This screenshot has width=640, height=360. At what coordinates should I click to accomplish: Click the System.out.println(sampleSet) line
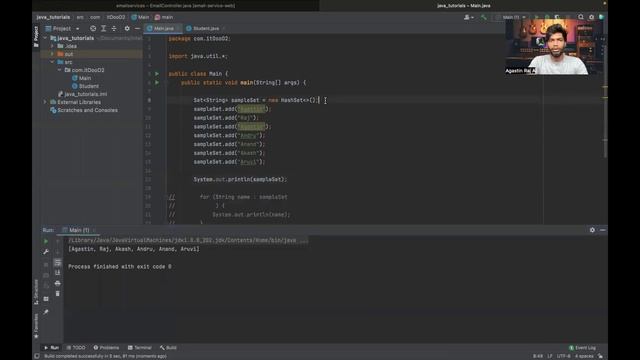(x=240, y=179)
